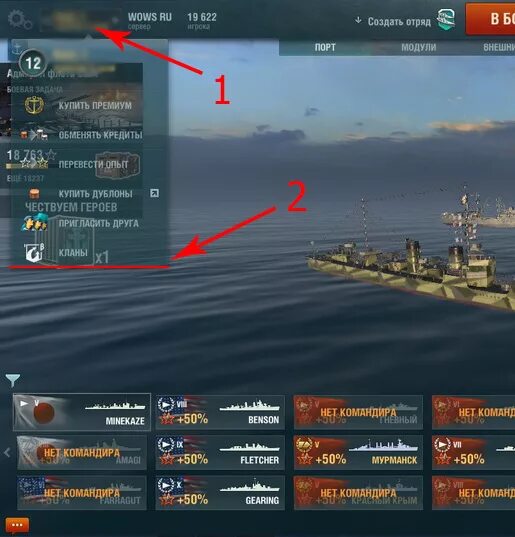Image resolution: width=515 pixels, height=537 pixels.
Task: Click the gold anchor premium icon
Action: (34, 105)
